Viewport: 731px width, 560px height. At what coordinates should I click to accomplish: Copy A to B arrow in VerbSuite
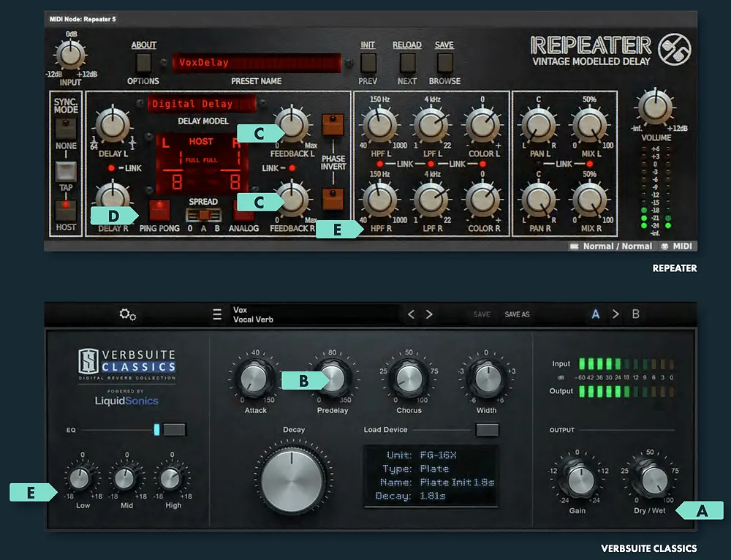pyautogui.click(x=616, y=314)
